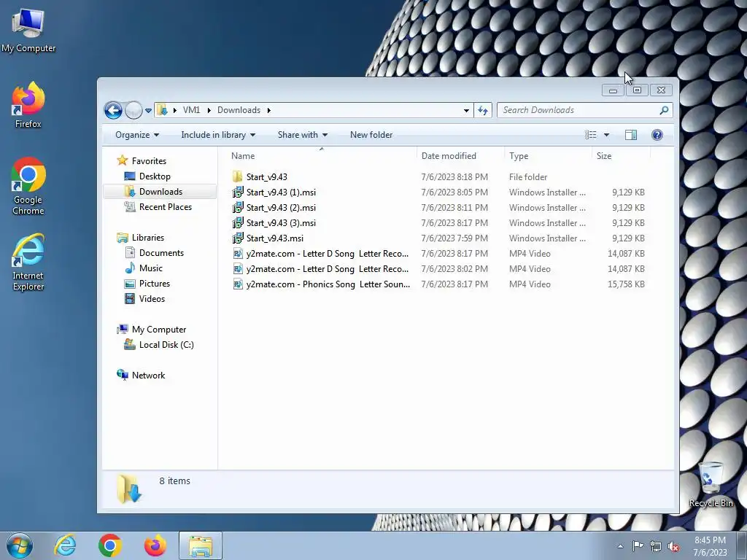Image resolution: width=747 pixels, height=560 pixels.
Task: Select the Start_v9.43.msi file name
Action: tap(275, 238)
